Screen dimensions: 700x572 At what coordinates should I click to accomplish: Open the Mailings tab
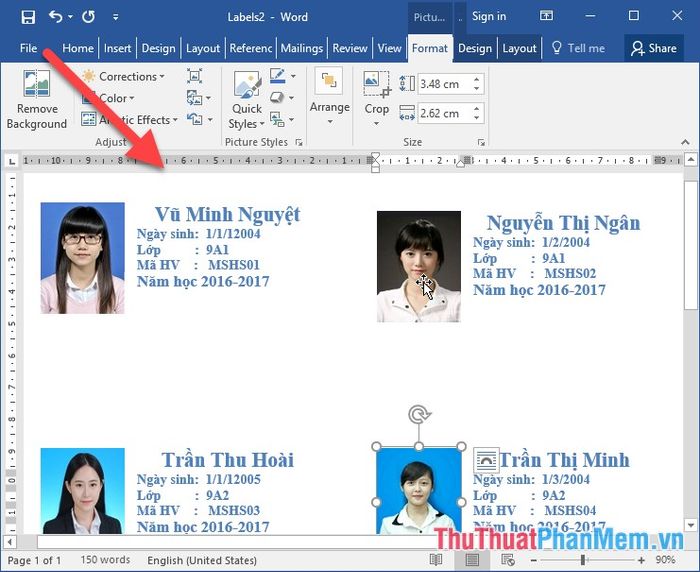click(301, 48)
